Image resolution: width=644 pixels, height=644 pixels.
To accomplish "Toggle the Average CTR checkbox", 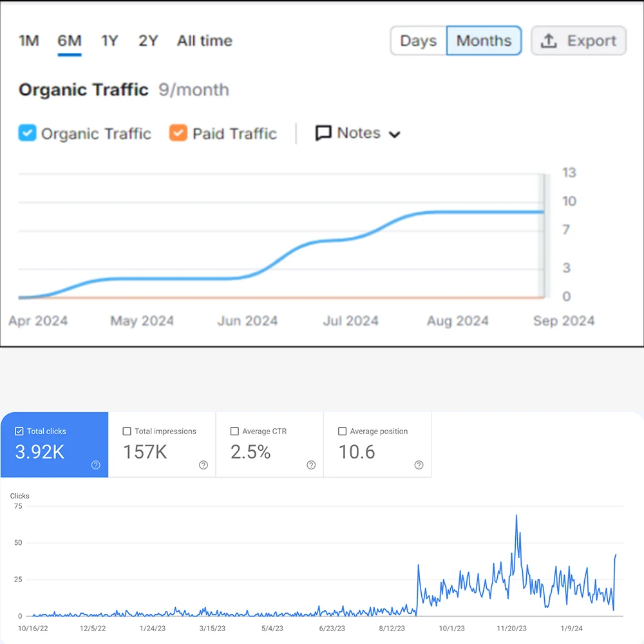I will coord(234,431).
